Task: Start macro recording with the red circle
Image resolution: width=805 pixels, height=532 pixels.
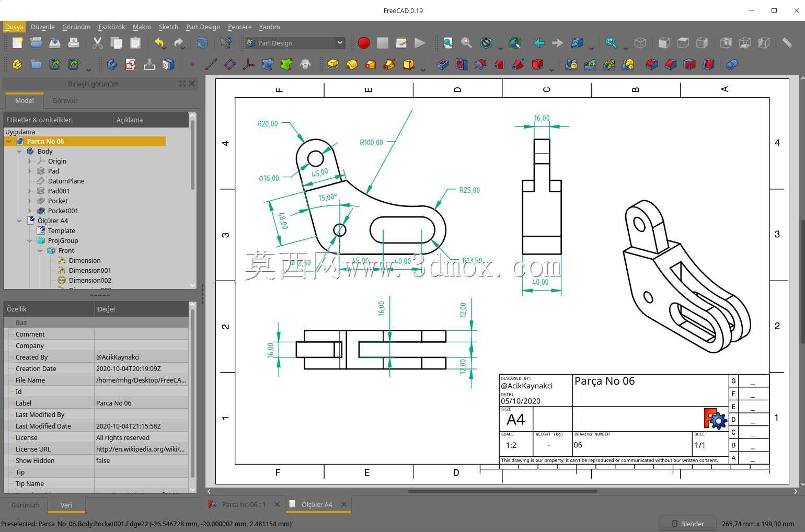Action: 364,43
